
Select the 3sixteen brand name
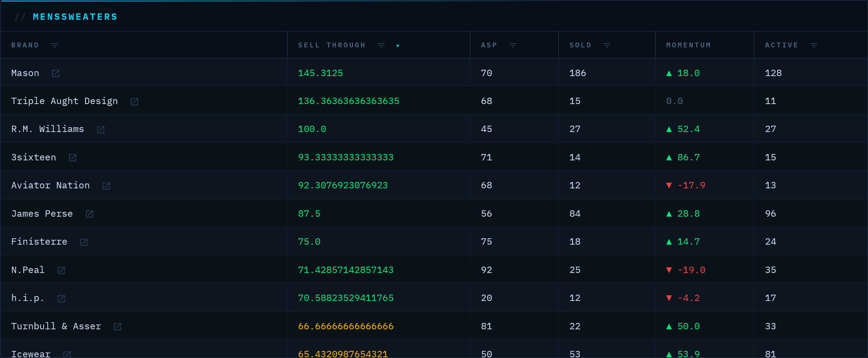(34, 157)
